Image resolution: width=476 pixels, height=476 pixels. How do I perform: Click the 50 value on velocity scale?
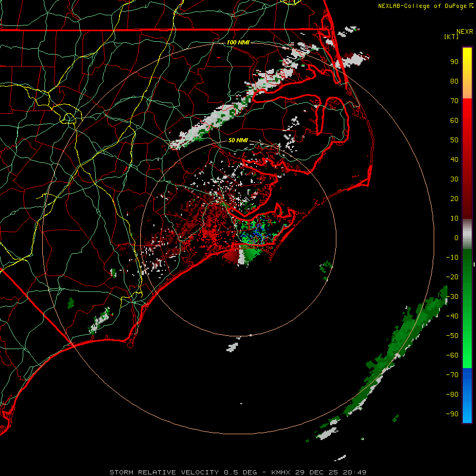[x=454, y=140]
